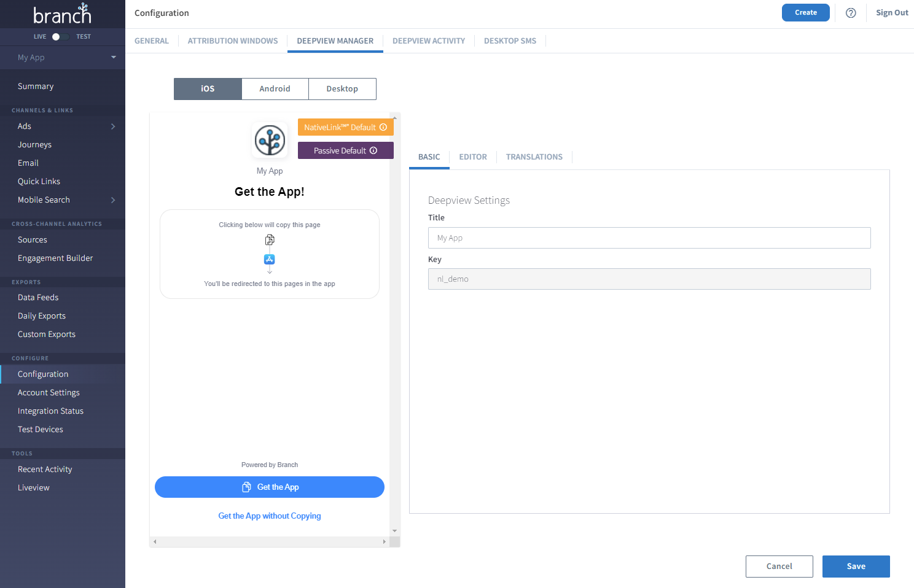Click the App Store icon in preview
This screenshot has width=914, height=588.
pos(270,259)
